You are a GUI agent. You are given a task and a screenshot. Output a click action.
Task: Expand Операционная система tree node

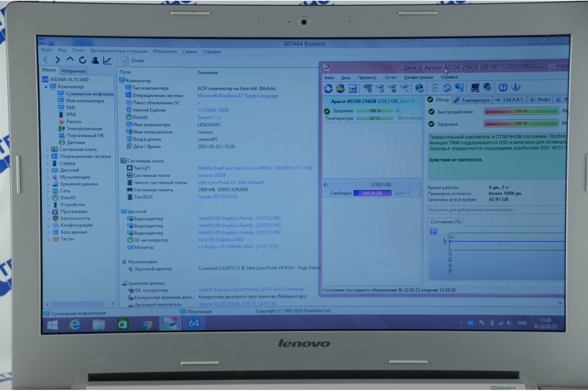[47, 156]
